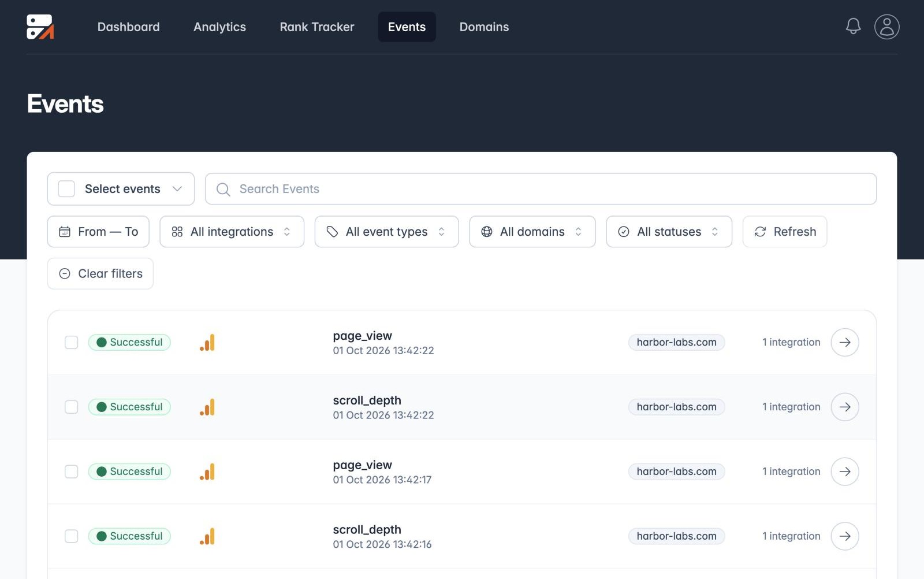Click the timestamp "01 Oct 2026 13:42:17"
This screenshot has height=579, width=924.
coord(382,480)
